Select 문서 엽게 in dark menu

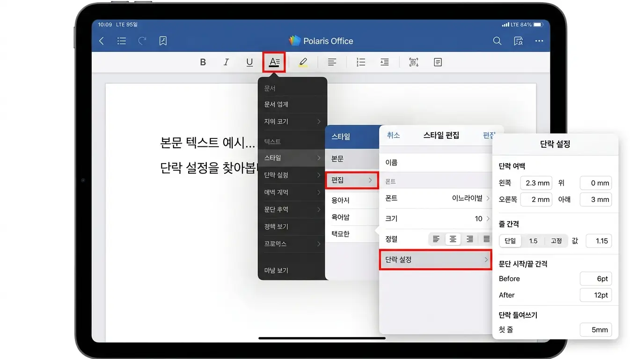click(x=292, y=104)
